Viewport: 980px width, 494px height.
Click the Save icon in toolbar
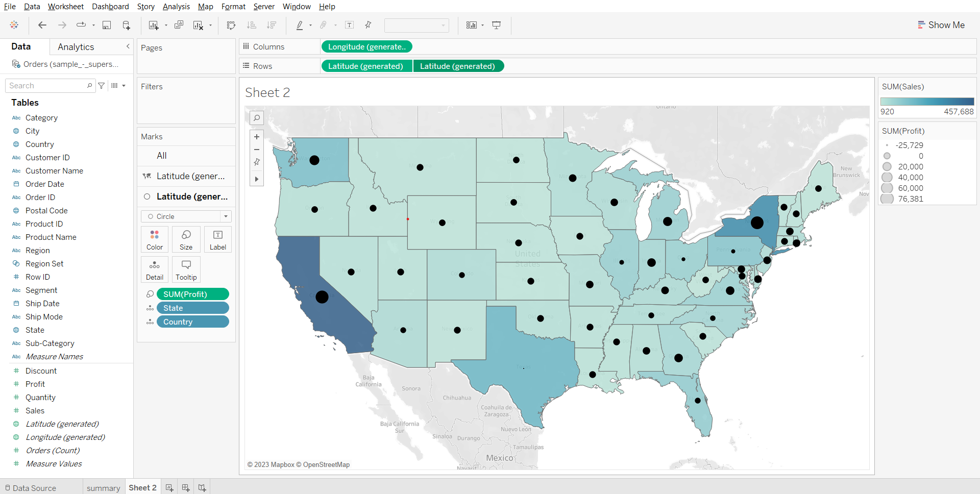pyautogui.click(x=107, y=25)
